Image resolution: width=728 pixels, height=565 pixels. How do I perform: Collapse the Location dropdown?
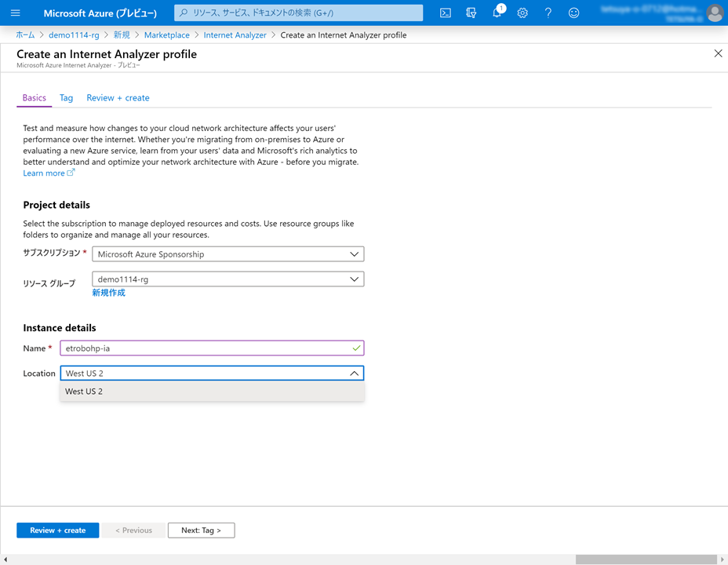pos(354,374)
